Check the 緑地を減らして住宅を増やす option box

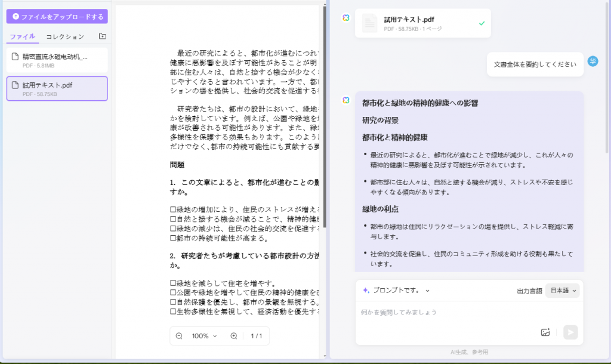click(173, 283)
